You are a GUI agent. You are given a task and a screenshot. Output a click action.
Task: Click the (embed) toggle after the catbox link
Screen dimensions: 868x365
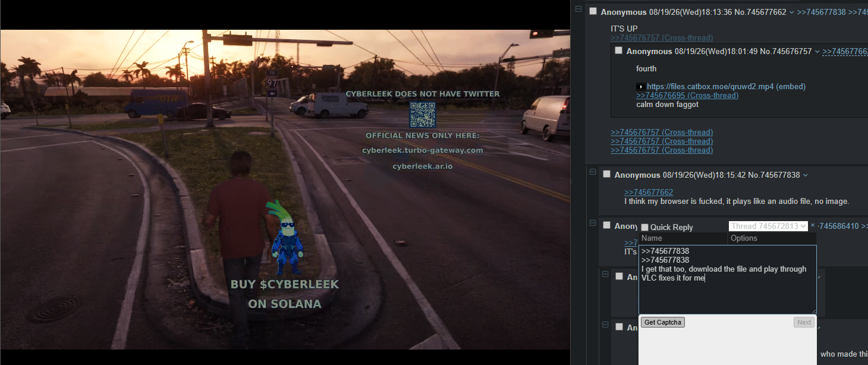coord(791,87)
